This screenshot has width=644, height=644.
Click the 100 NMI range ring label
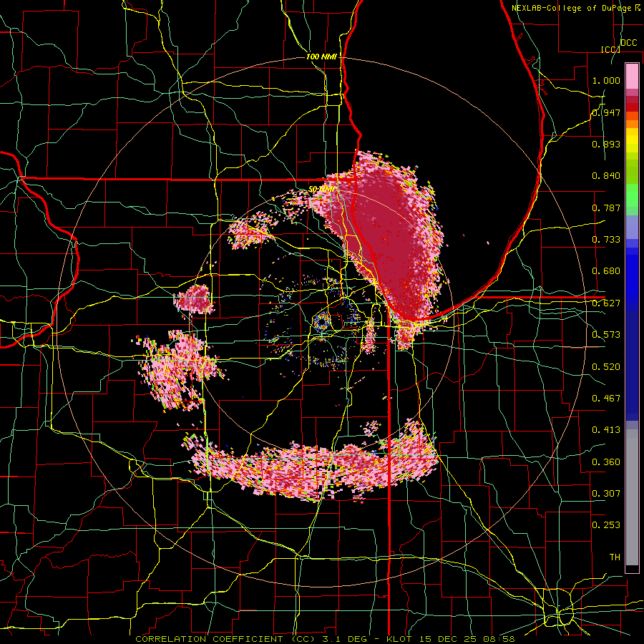tap(321, 57)
